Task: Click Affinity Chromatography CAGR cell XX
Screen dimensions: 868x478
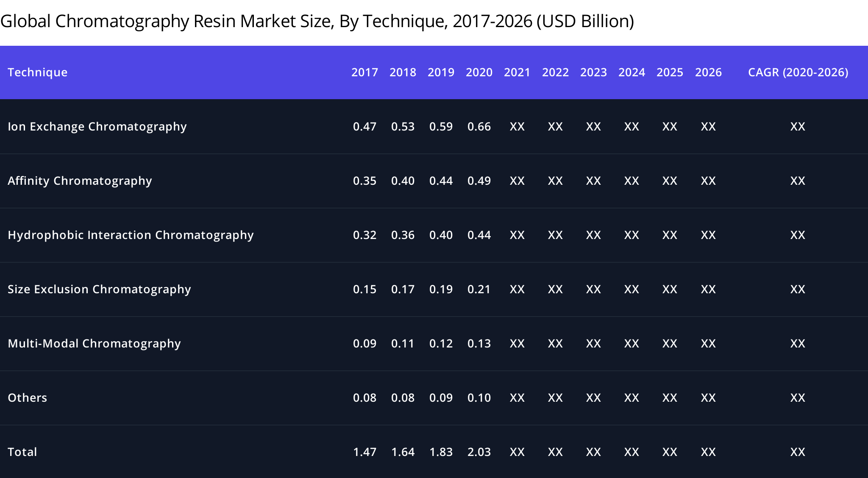Action: tap(798, 181)
